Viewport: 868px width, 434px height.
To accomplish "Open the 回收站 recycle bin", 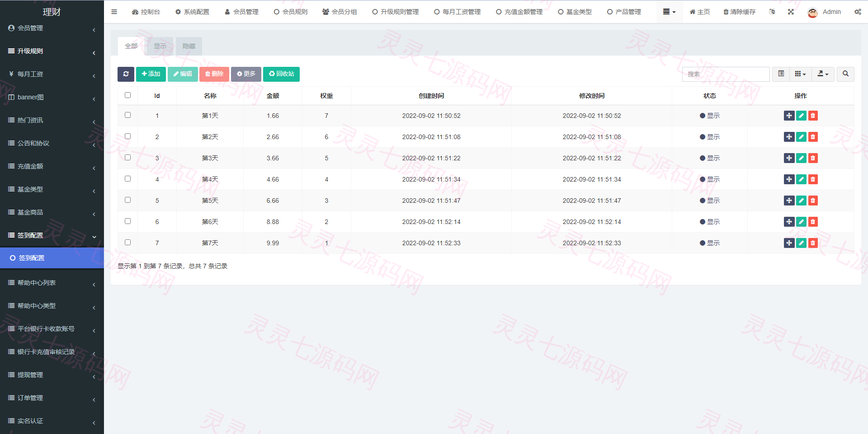I will tap(281, 74).
